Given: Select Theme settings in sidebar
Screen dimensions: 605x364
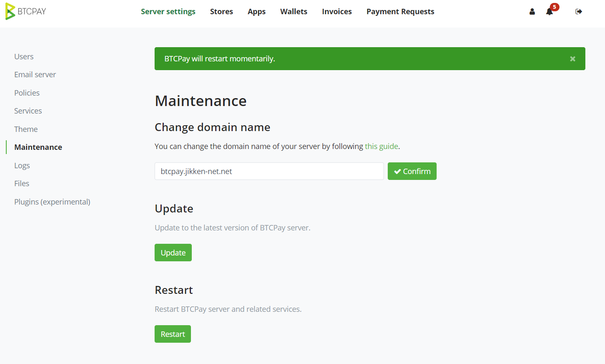Looking at the screenshot, I should 26,129.
